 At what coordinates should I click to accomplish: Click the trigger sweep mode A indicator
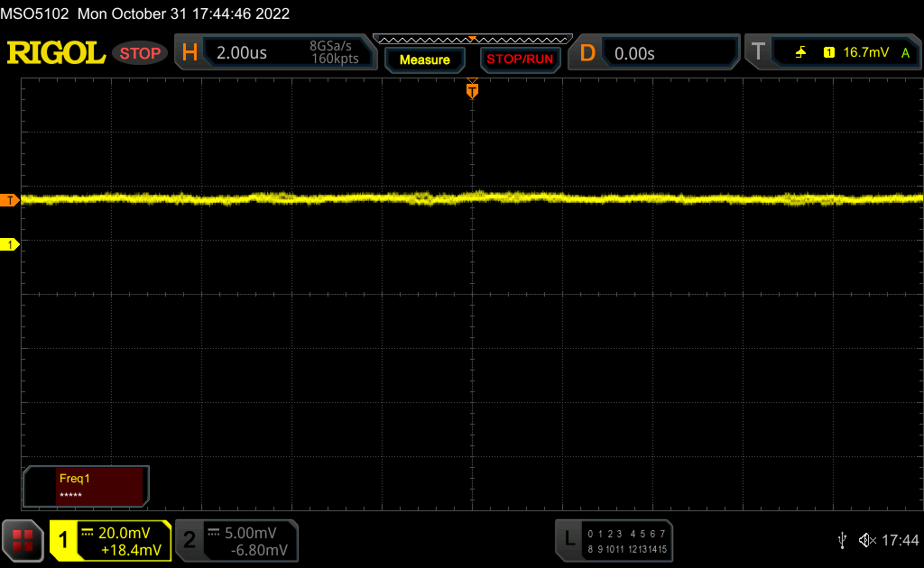(906, 53)
